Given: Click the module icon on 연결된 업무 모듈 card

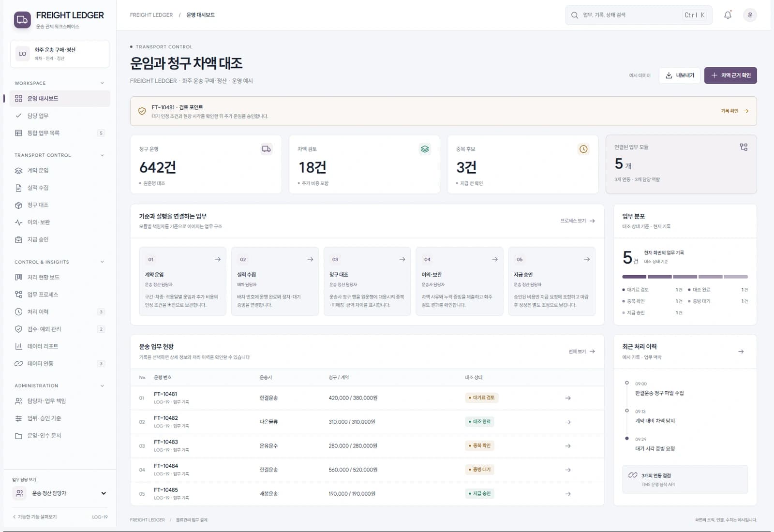Looking at the screenshot, I should 744,147.
